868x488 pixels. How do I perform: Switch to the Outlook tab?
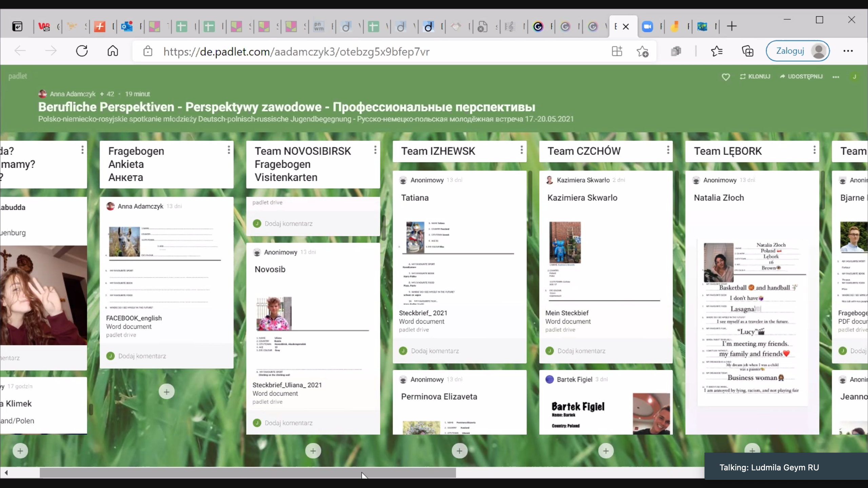point(127,26)
